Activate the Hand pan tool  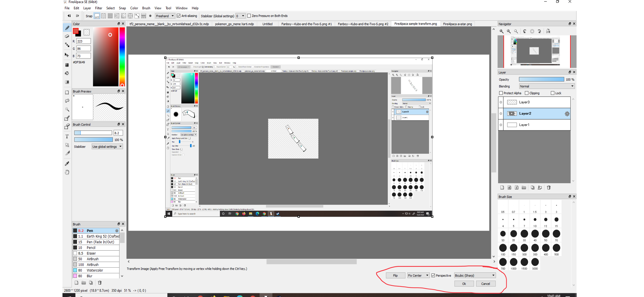[x=67, y=172]
